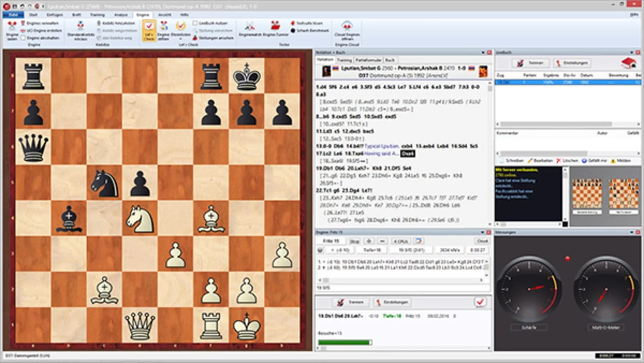Enable the LiveBuch nutzen checkbox
This screenshot has width=644, height=363.
pos(196,23)
